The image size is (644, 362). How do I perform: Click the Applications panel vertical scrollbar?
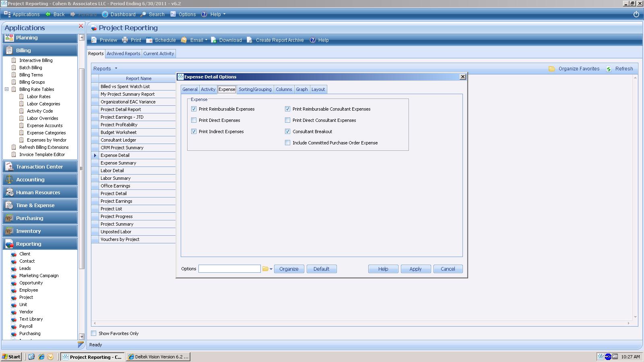click(82, 169)
